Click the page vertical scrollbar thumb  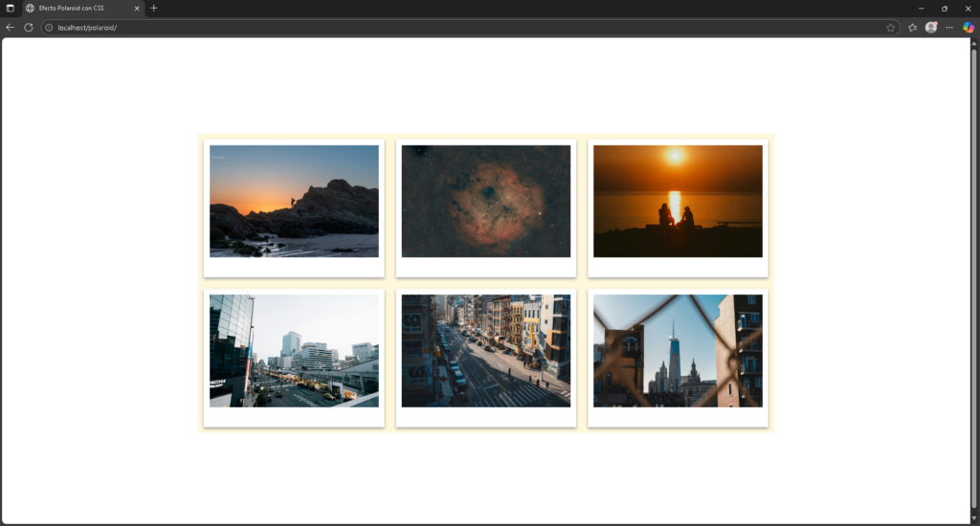pyautogui.click(x=973, y=279)
